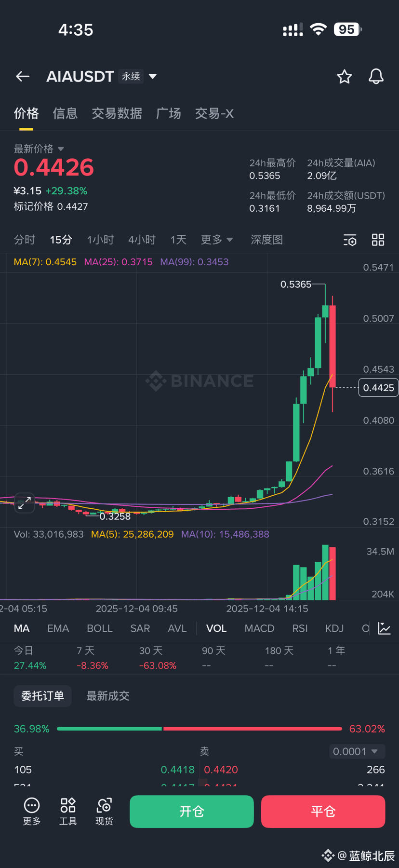This screenshot has width=399, height=868.
Task: Tap the latest price 0.4426
Action: [x=54, y=167]
